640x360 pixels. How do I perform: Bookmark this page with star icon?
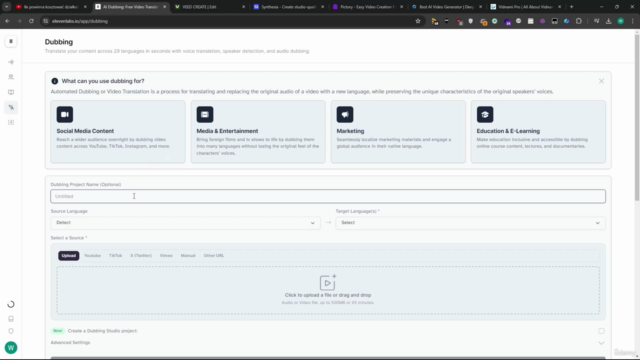(418, 21)
